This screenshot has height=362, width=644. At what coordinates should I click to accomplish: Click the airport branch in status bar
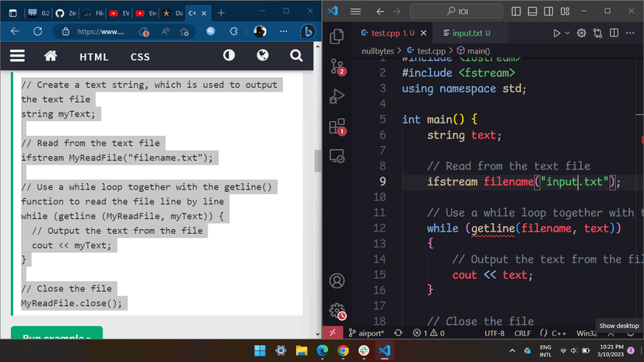pyautogui.click(x=365, y=332)
